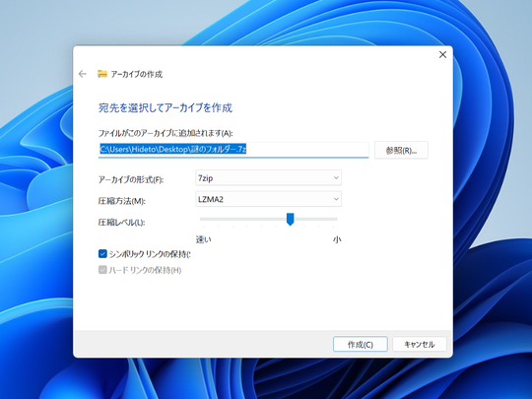
Task: Click the アーカイブの形式(F): label
Action: pyautogui.click(x=131, y=179)
